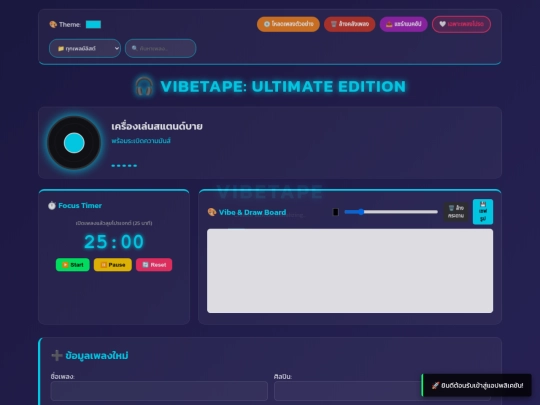Click inside the drawing canvas area
The width and height of the screenshot is (540, 405).
[x=350, y=271]
